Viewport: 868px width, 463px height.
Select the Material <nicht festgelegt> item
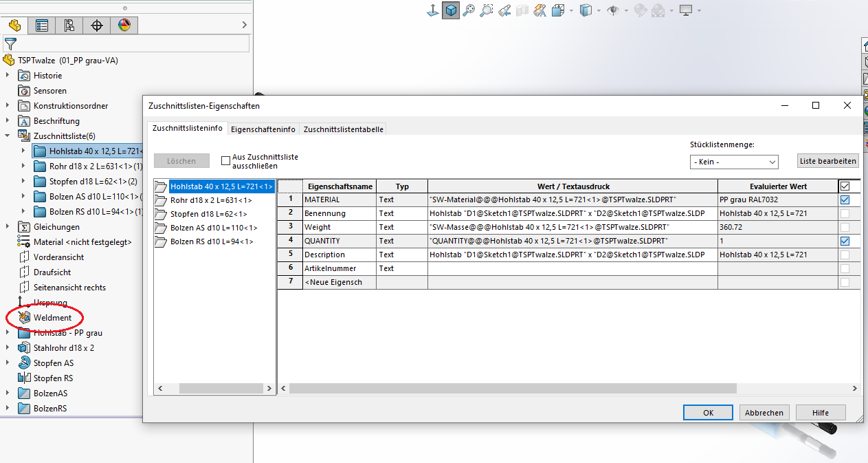pos(82,242)
